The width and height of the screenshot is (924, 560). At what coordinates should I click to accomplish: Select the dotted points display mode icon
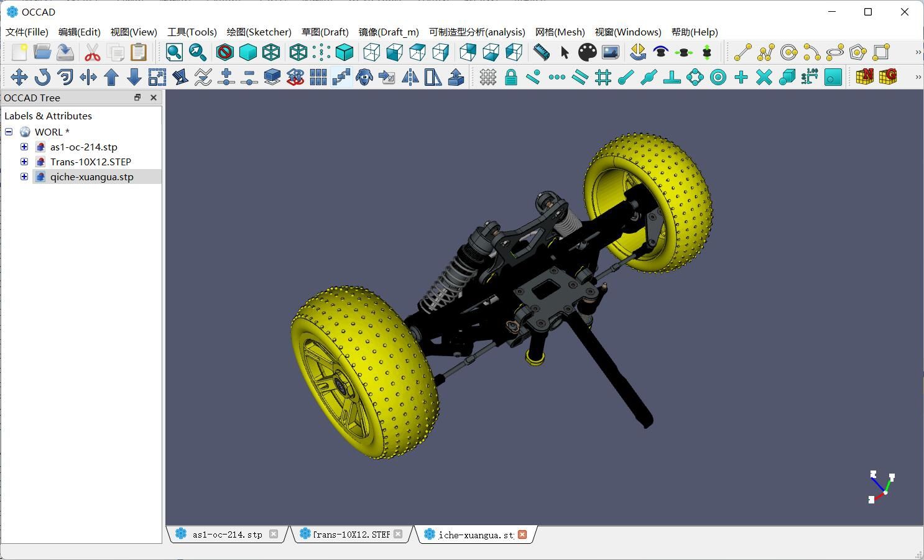point(321,52)
